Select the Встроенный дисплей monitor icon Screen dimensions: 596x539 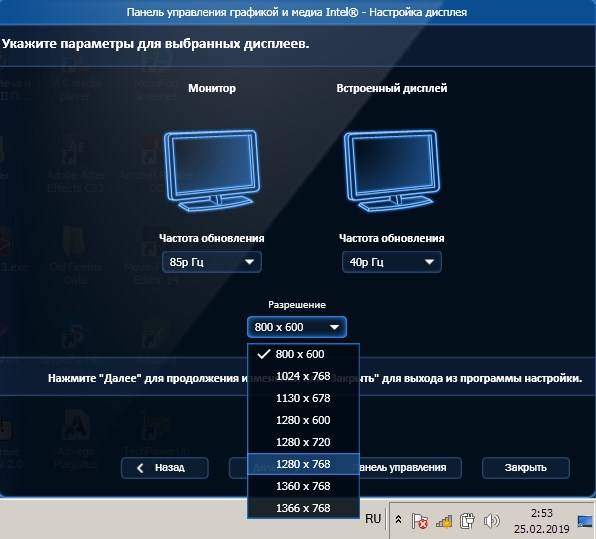[x=392, y=171]
